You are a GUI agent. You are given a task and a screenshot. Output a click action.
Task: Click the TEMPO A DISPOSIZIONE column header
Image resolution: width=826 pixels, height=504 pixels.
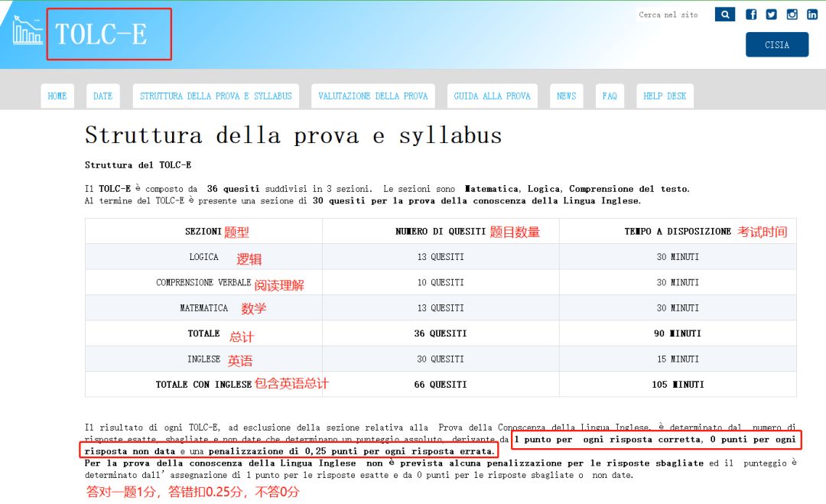tap(678, 231)
